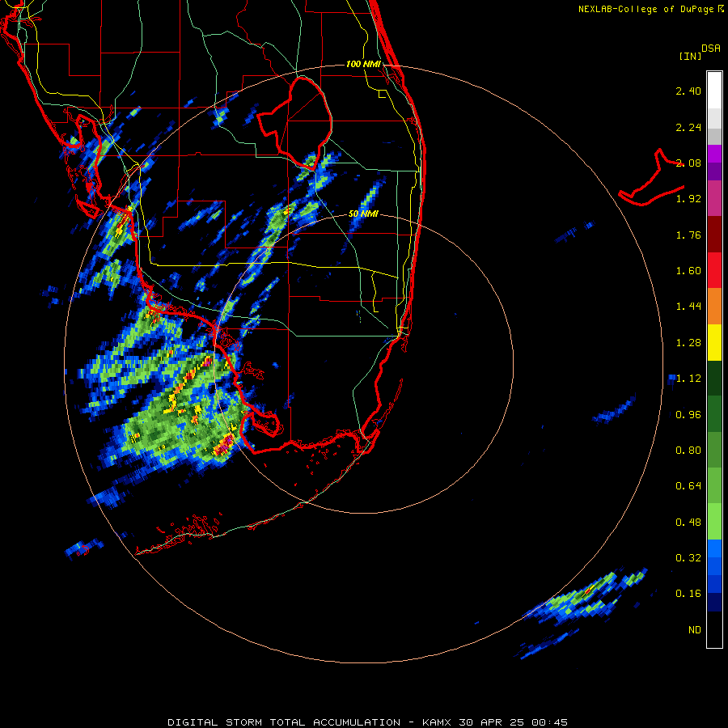Click the DSA product label above legend

click(711, 49)
